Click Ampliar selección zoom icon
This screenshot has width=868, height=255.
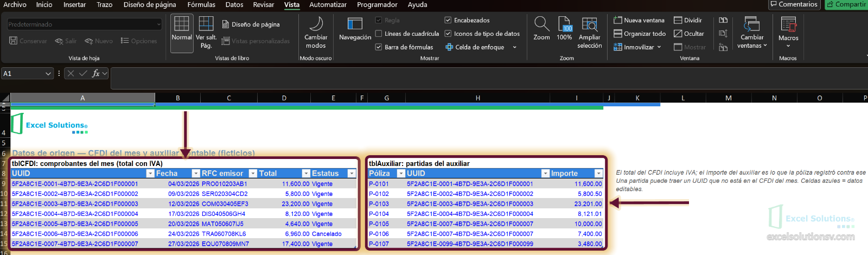(x=590, y=33)
